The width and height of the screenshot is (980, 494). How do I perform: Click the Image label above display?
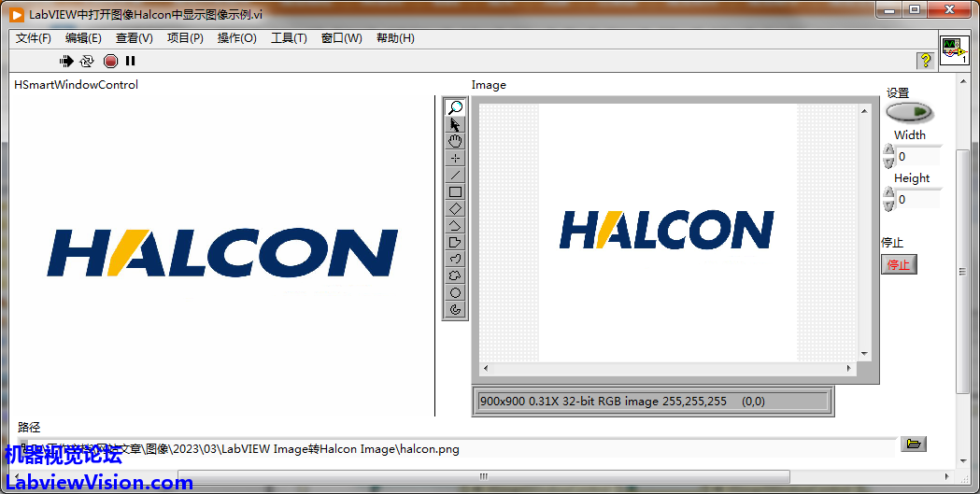pyautogui.click(x=489, y=85)
